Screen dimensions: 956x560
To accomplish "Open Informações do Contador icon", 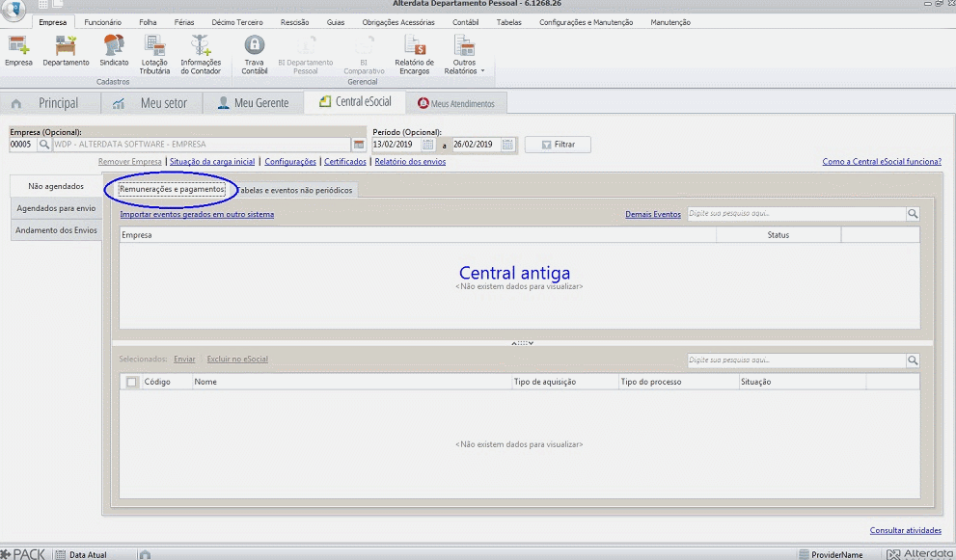I will click(201, 55).
